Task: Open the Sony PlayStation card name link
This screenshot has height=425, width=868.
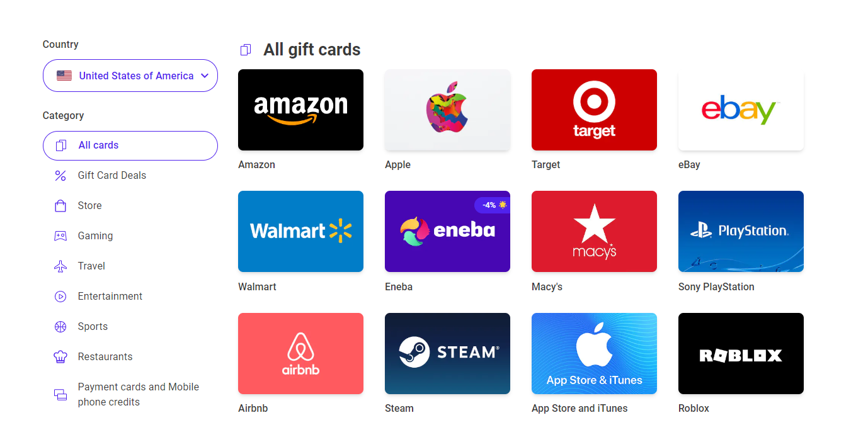Action: point(716,286)
